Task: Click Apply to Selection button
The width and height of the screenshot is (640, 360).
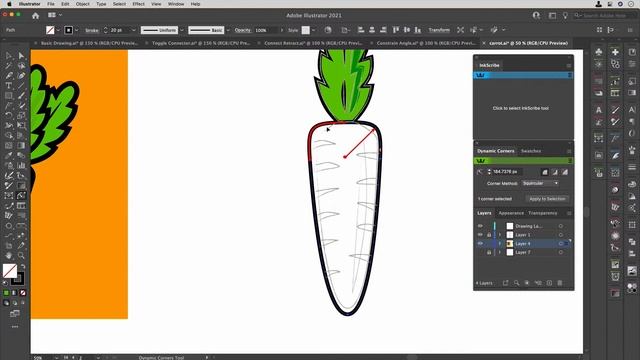Action: [547, 199]
